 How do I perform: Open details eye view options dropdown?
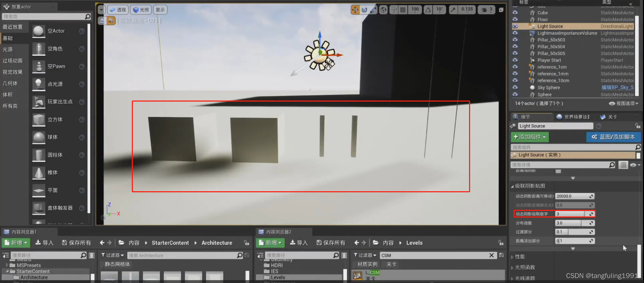pyautogui.click(x=635, y=165)
